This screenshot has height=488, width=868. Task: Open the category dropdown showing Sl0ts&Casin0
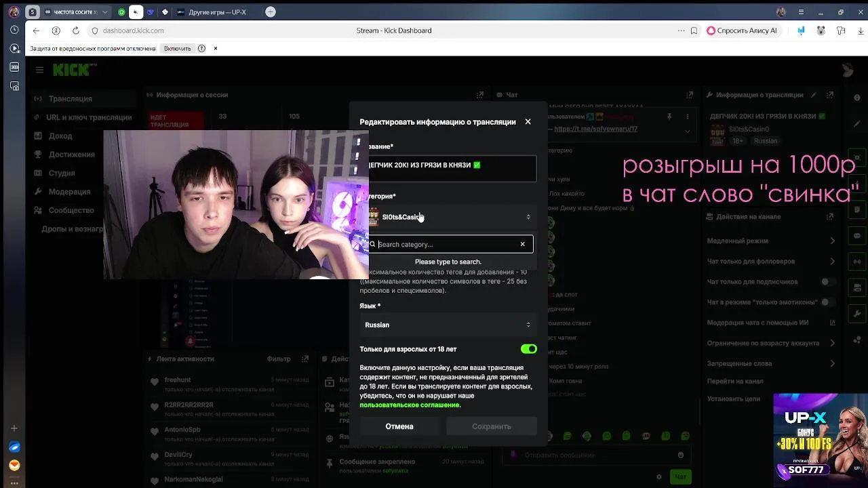coord(448,217)
